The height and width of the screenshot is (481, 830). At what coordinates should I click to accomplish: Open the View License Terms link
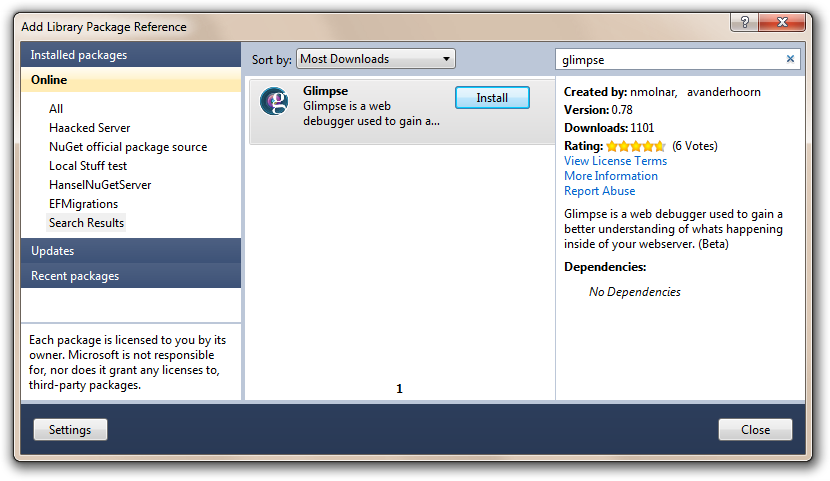[x=615, y=161]
